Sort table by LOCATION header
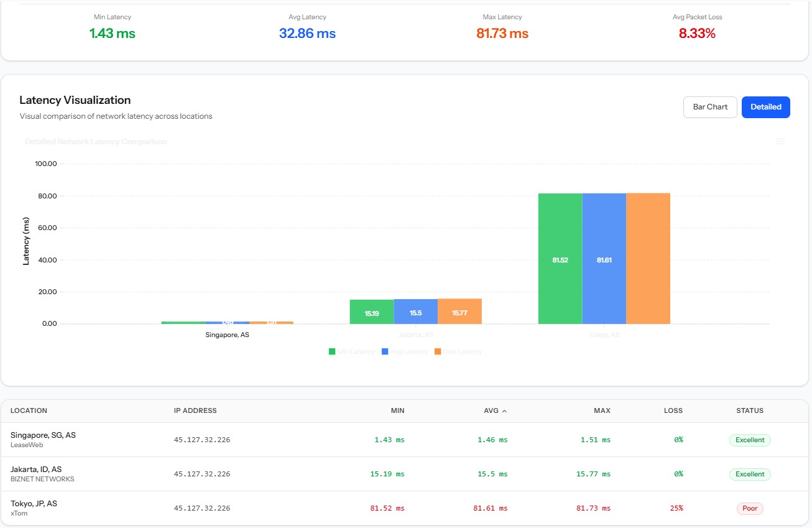The image size is (812, 528). [x=29, y=410]
